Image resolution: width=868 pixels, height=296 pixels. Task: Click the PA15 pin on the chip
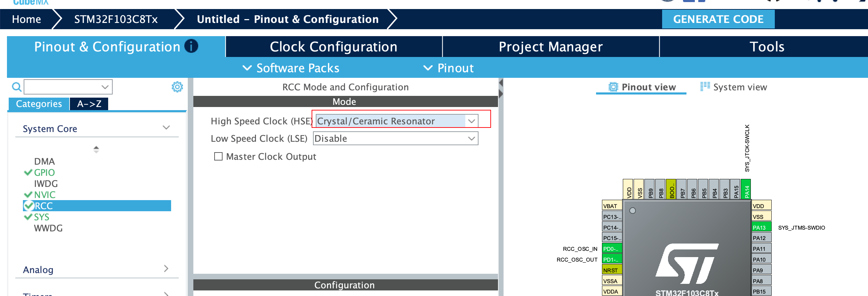pos(735,189)
